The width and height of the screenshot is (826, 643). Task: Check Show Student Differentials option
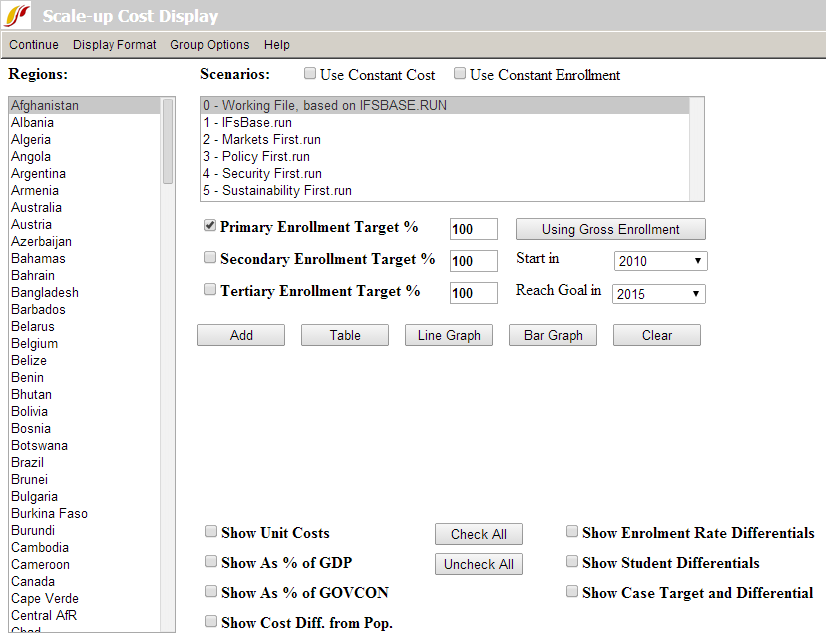[x=572, y=562]
